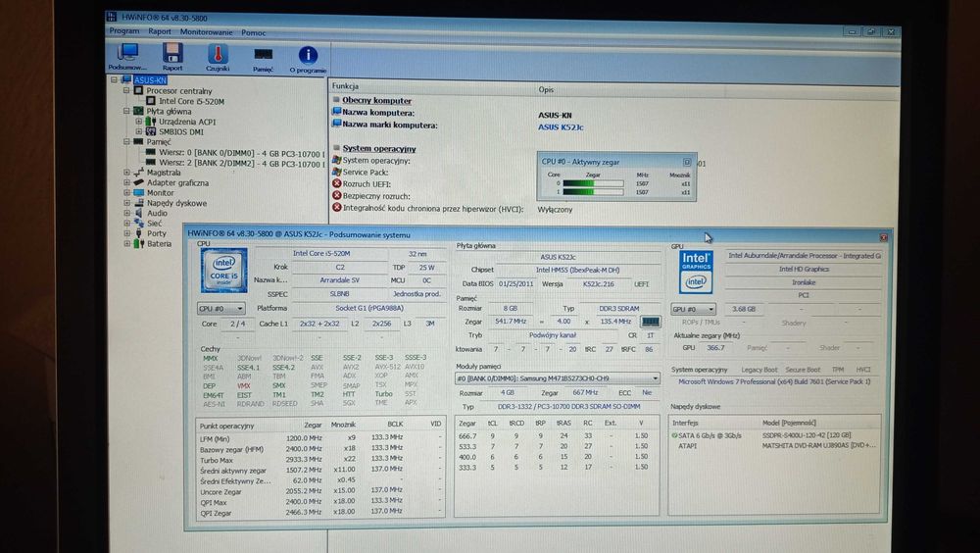This screenshot has width=980, height=553.
Task: Click Core 0 clock bar
Action: click(x=593, y=183)
